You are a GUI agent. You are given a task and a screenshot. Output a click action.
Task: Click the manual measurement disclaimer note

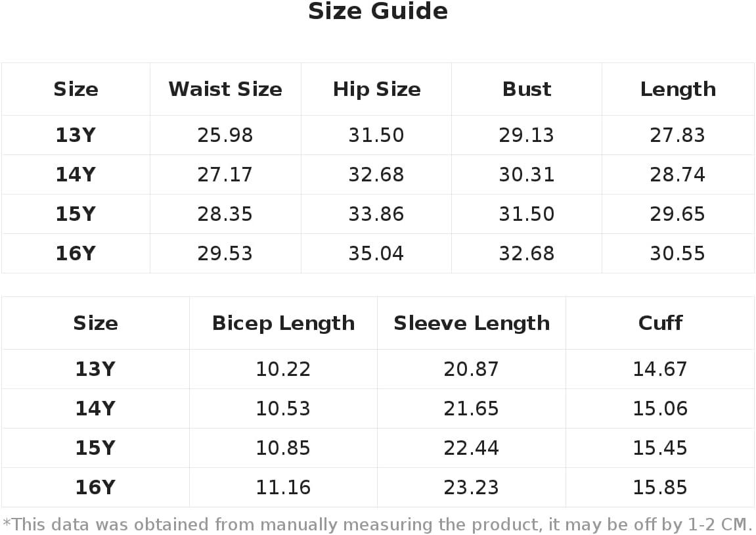point(378,525)
